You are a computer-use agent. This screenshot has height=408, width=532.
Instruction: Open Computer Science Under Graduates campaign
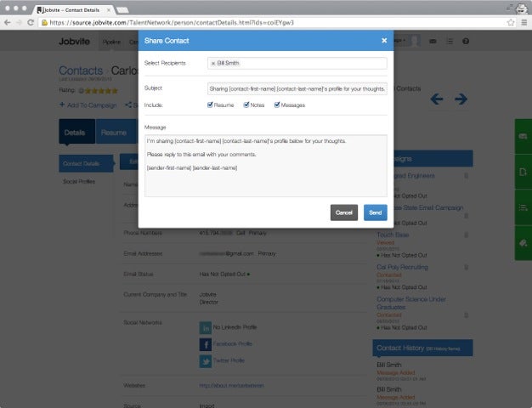point(411,303)
